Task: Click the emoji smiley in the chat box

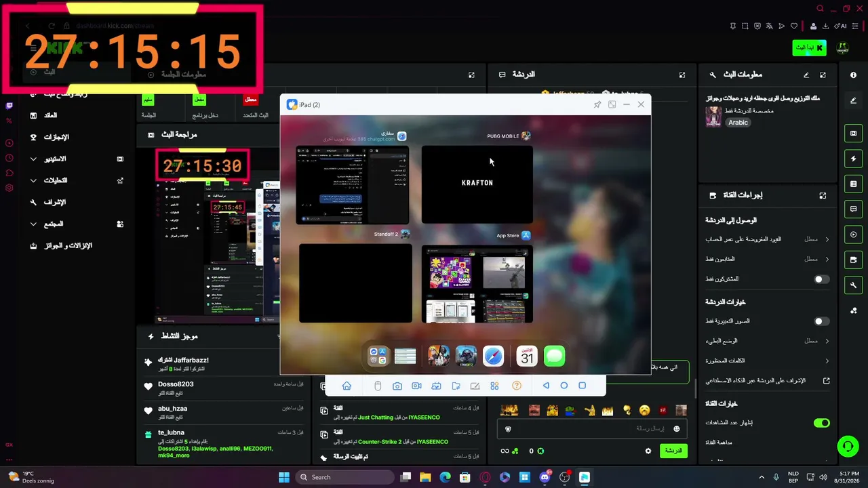Action: pos(676,428)
